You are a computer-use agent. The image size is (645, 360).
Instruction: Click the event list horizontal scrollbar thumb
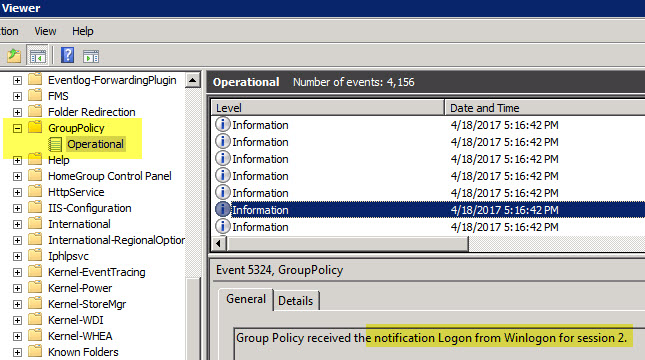(x=347, y=244)
